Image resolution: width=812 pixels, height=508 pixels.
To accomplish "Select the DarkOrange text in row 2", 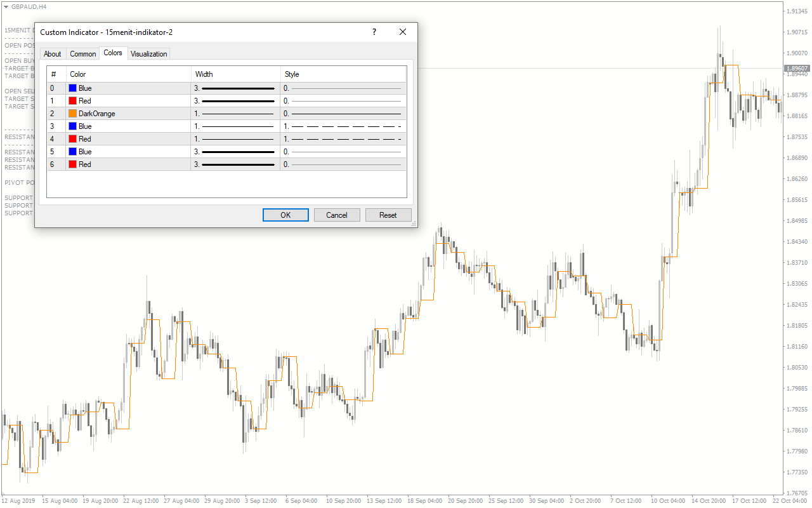I will point(97,114).
